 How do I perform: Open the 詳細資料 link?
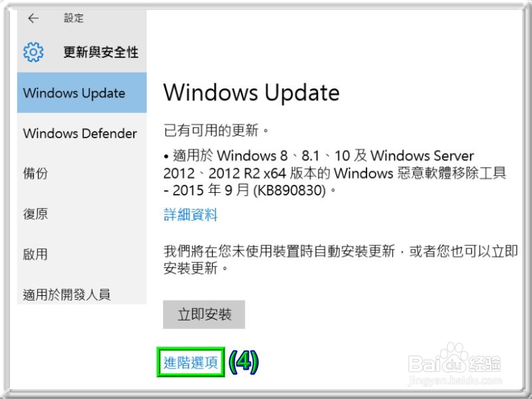coord(190,215)
